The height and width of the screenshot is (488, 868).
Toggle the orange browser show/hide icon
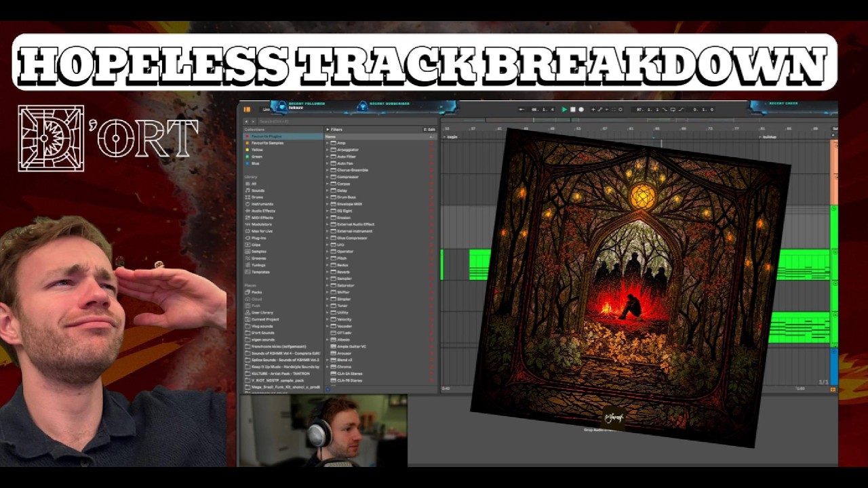tap(247, 109)
